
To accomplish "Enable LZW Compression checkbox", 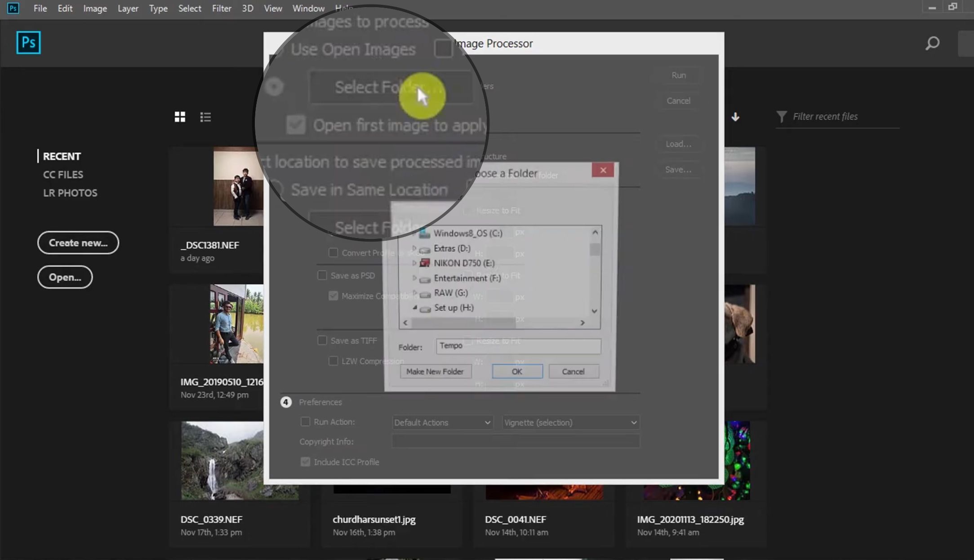I will [x=333, y=361].
